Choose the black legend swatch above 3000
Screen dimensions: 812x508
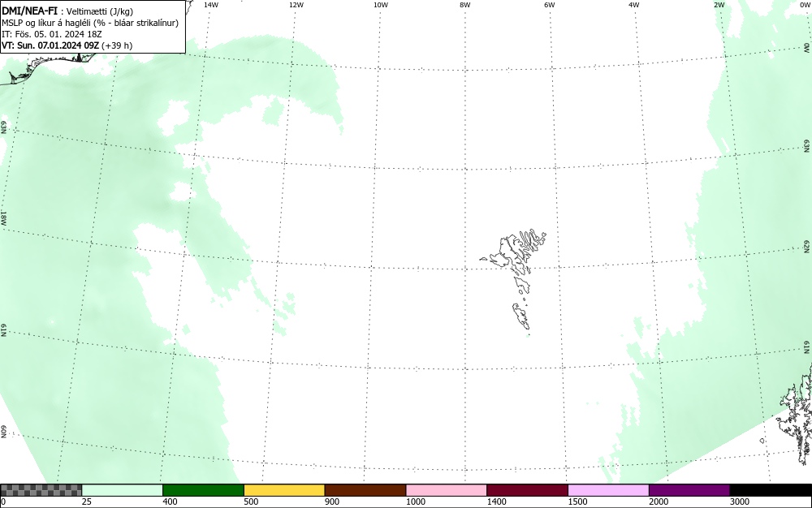(771, 490)
